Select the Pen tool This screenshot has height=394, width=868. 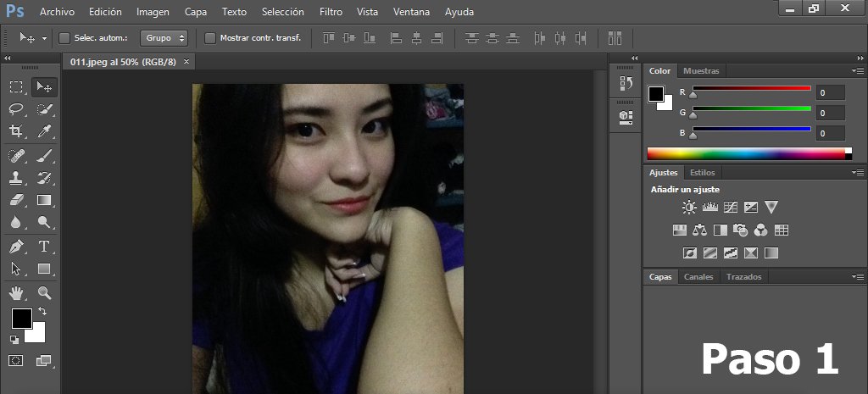coord(16,247)
